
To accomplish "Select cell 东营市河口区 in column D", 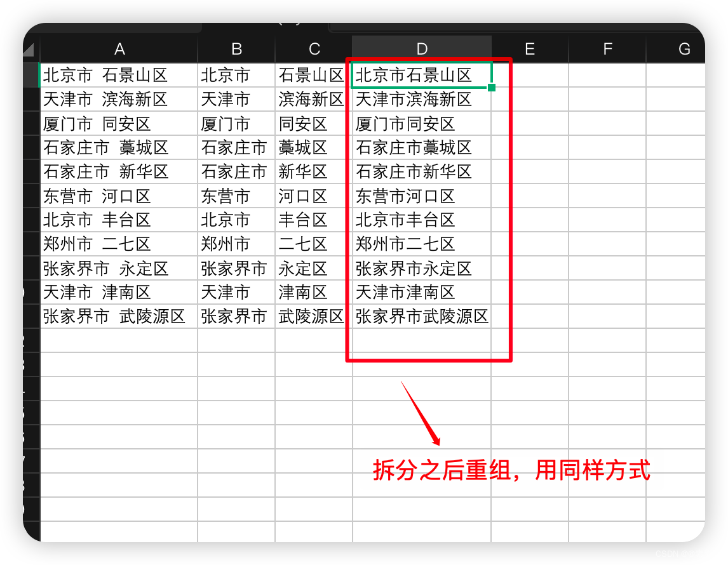I will tap(421, 196).
